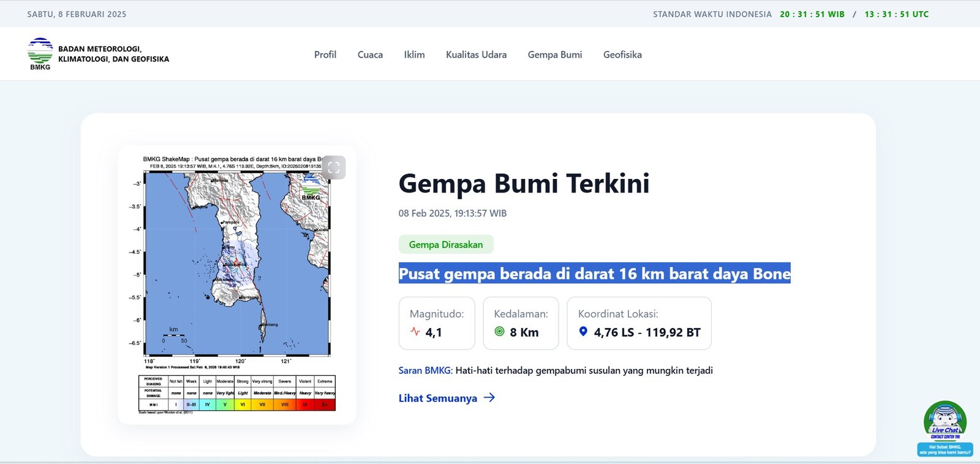Open the Geofisika menu
This screenshot has height=464, width=980.
[622, 55]
